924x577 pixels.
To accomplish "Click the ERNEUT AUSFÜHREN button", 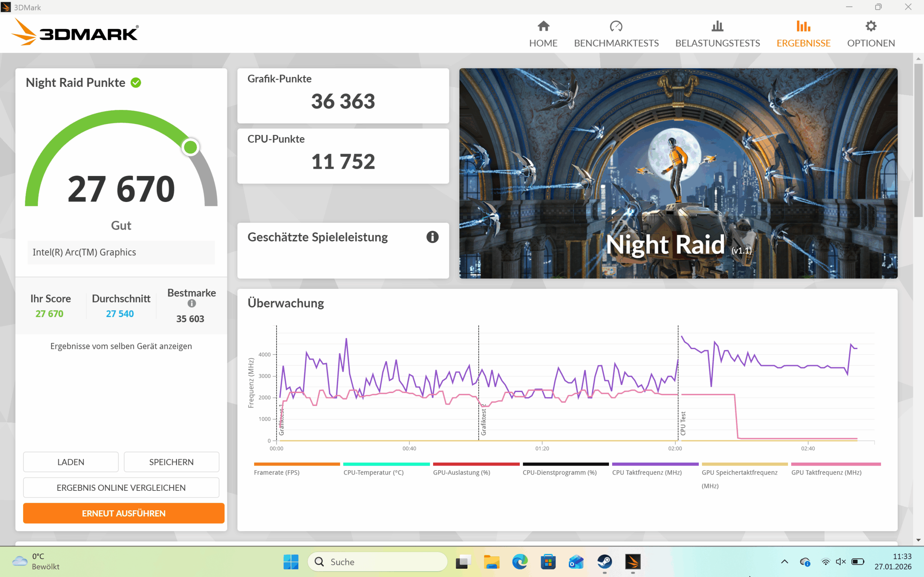I will point(124,513).
